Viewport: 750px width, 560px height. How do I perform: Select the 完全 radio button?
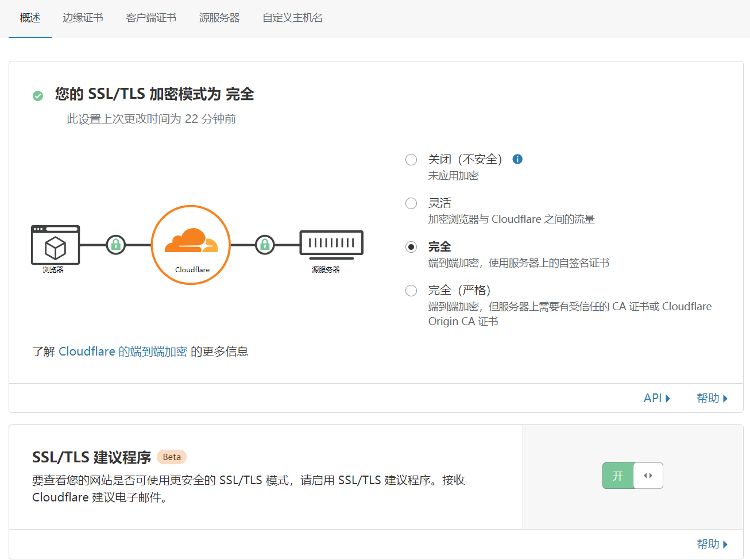(411, 247)
